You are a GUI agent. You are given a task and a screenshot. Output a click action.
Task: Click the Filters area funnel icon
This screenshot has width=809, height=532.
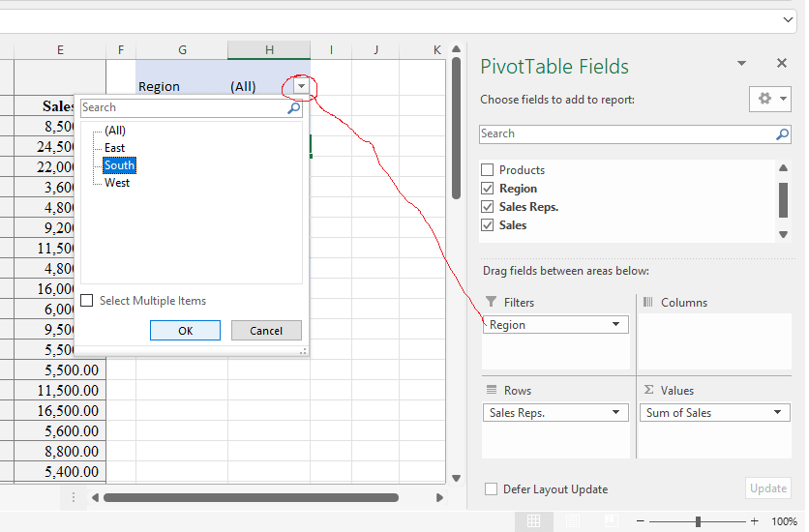point(492,302)
